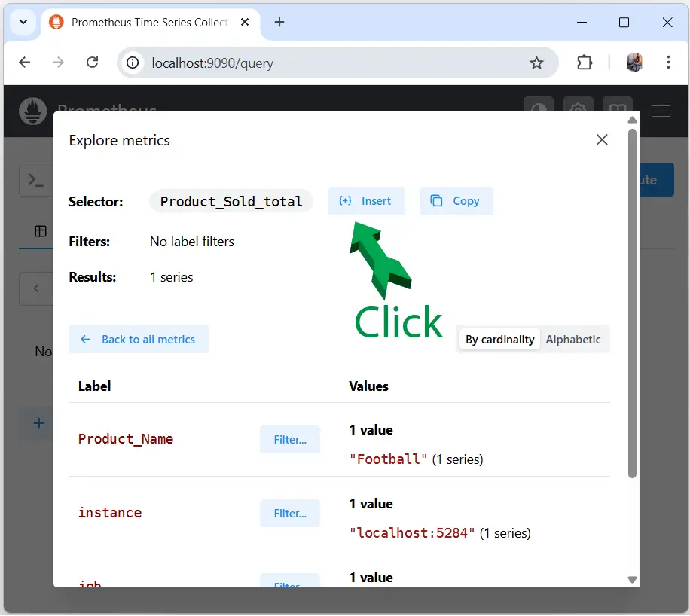
Task: Click the dialog scrollbar down arrow
Action: (633, 580)
